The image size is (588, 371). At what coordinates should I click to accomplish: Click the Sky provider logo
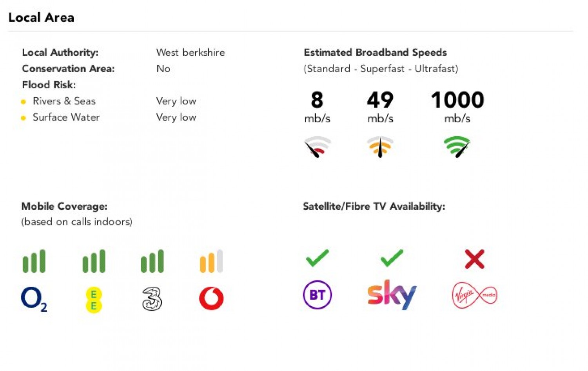pyautogui.click(x=392, y=295)
